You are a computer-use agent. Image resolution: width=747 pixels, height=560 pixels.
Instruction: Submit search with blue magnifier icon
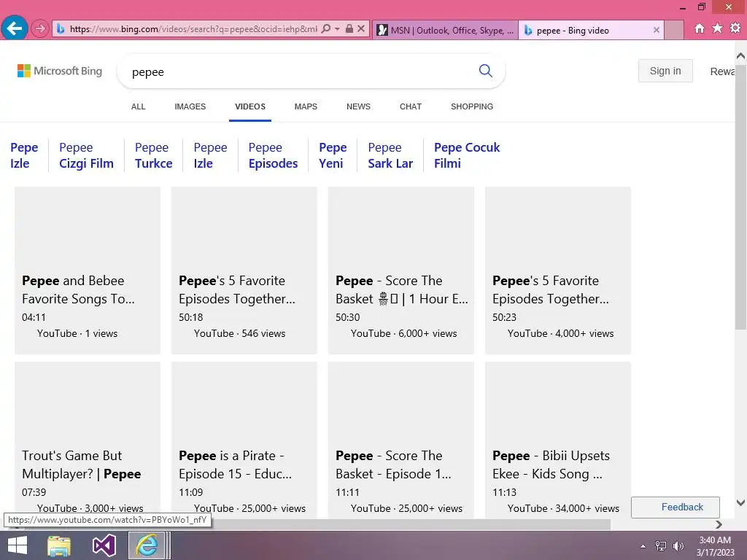tap(485, 71)
